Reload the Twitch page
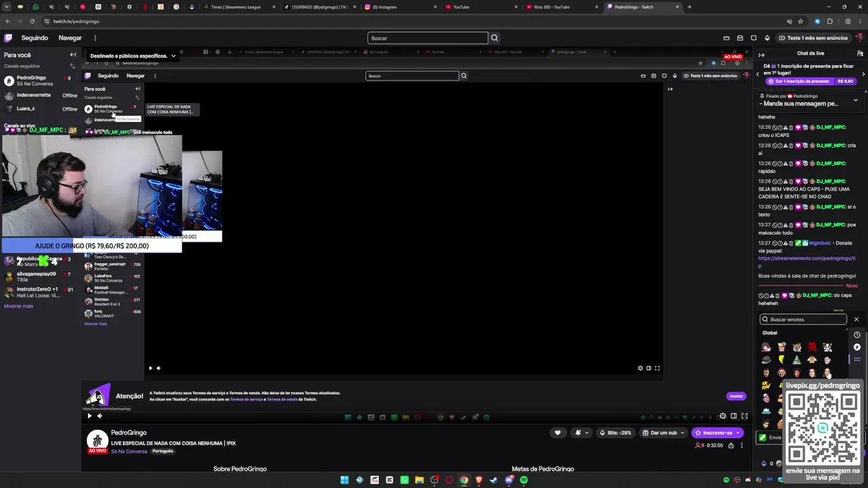This screenshot has width=868, height=488. click(32, 21)
